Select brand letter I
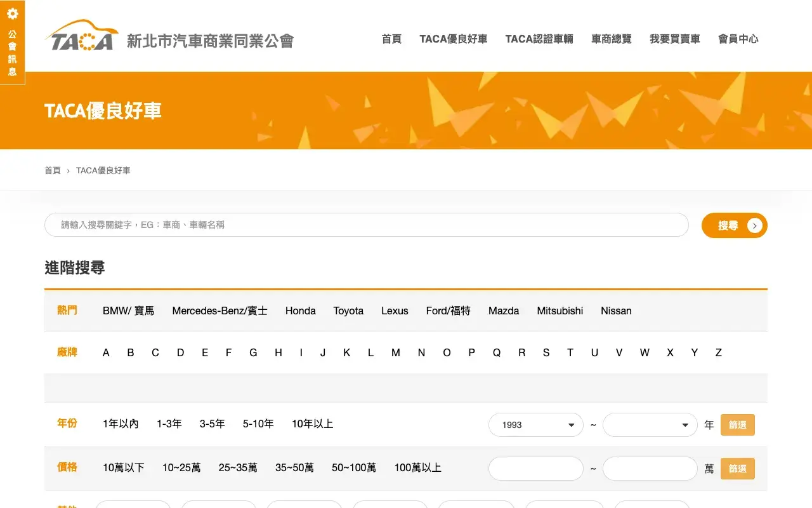Screen dimensions: 812x508 (301, 352)
